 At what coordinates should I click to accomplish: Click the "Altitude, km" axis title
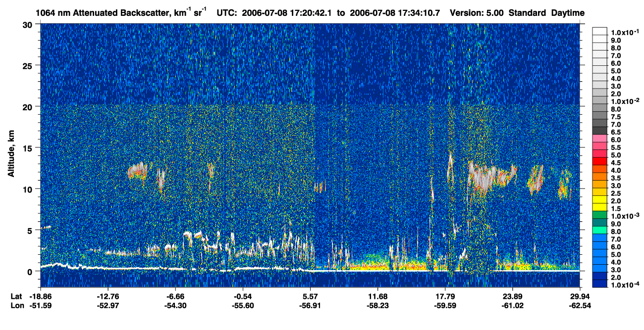[x=11, y=155]
